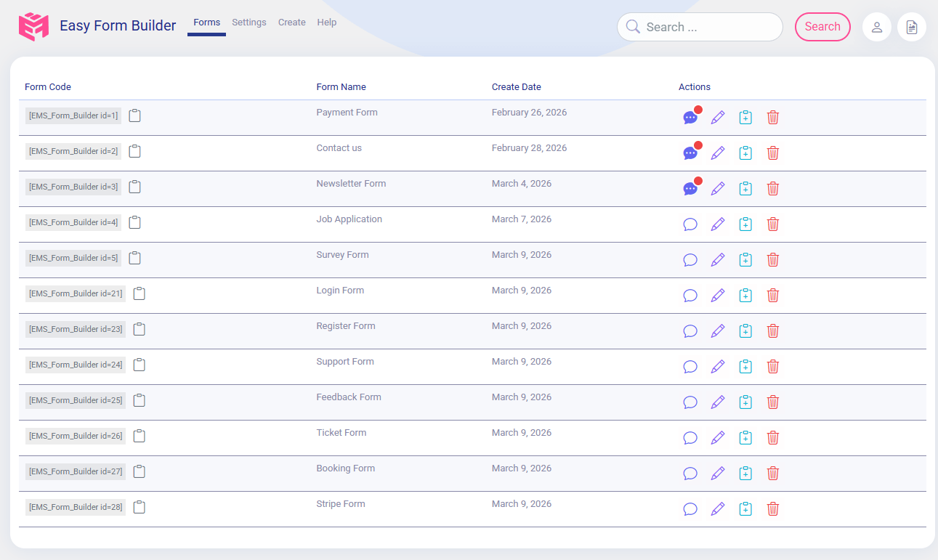The height and width of the screenshot is (560, 938).
Task: Duplicate the Survey Form
Action: coord(745,259)
